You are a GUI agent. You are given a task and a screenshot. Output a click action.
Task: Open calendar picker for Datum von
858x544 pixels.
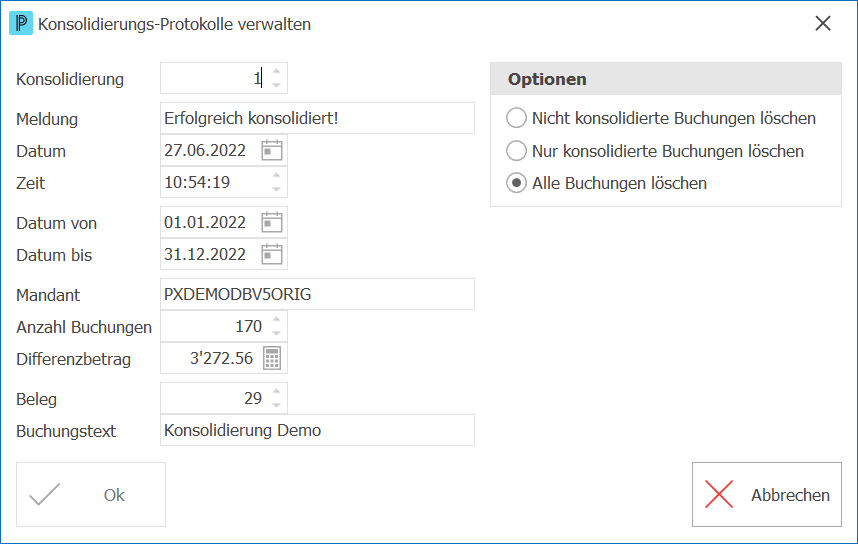[271, 223]
